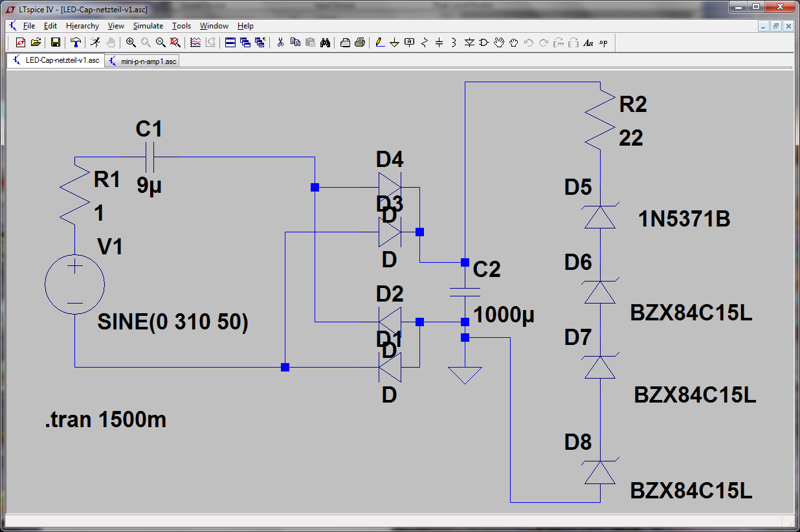Pick the Capacitor tool in toolbar

pos(439,43)
